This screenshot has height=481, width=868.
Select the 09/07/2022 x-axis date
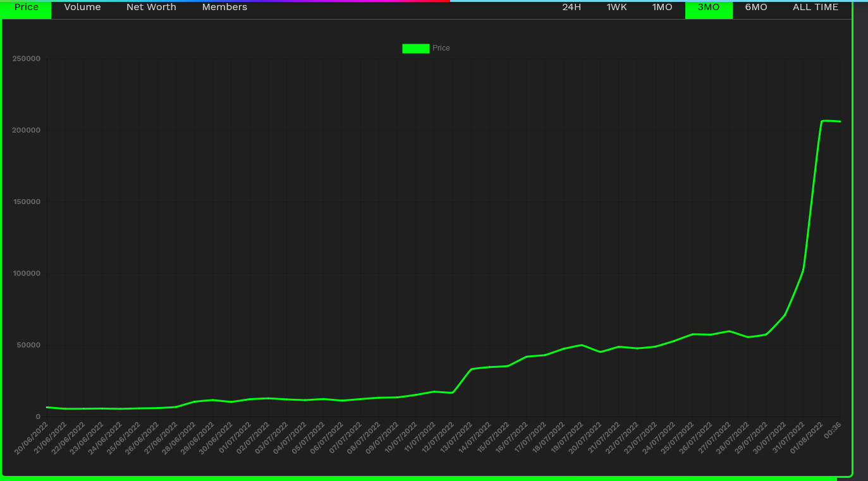[x=383, y=439]
